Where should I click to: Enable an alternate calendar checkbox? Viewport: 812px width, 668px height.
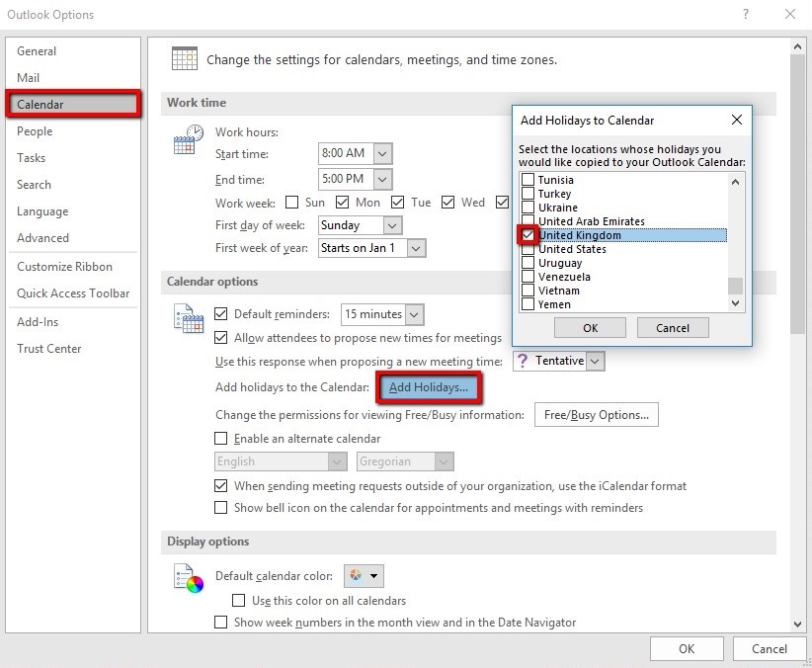(221, 439)
